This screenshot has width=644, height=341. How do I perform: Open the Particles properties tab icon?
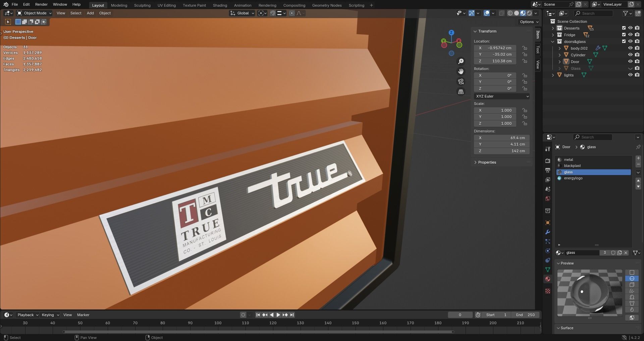(x=548, y=241)
